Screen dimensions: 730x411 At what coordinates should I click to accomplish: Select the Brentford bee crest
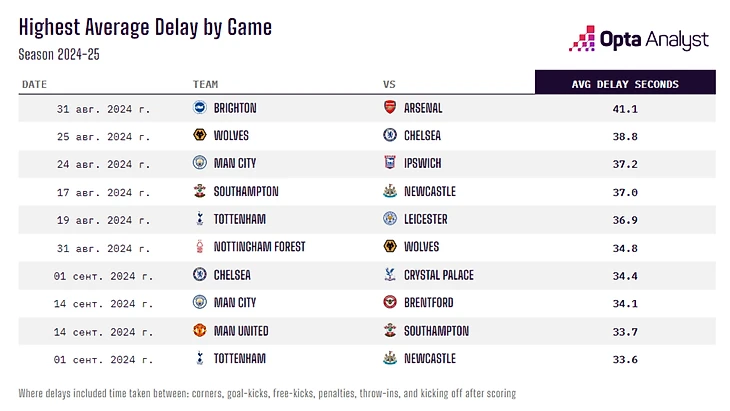coord(390,302)
